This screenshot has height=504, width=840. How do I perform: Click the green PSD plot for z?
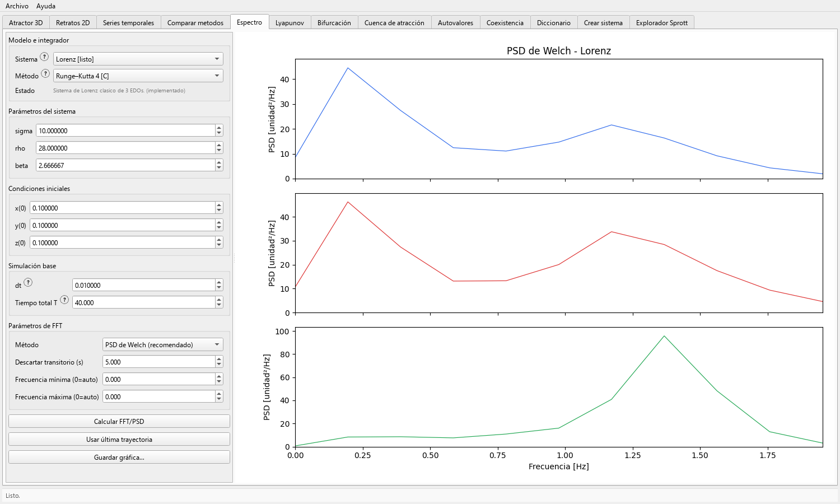pyautogui.click(x=559, y=387)
